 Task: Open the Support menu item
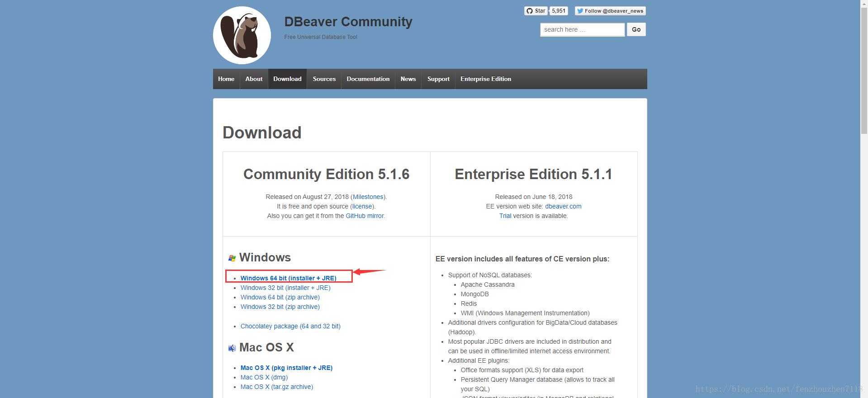point(438,79)
